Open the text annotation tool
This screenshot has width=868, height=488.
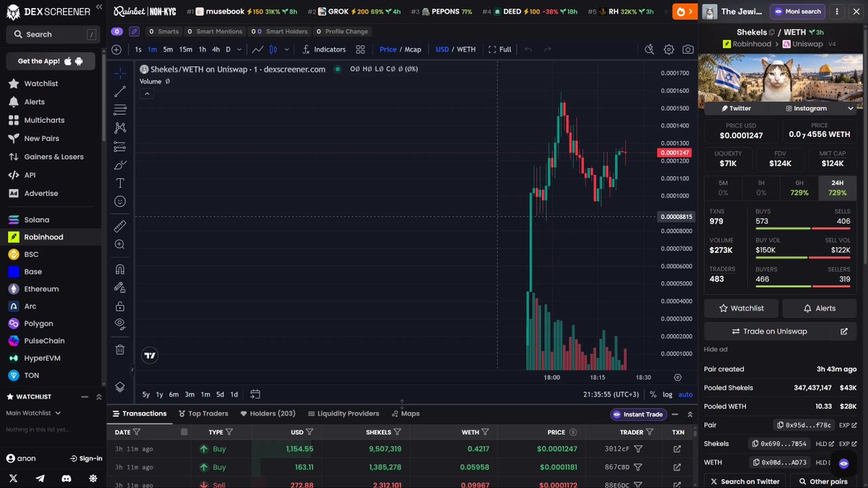pos(120,183)
